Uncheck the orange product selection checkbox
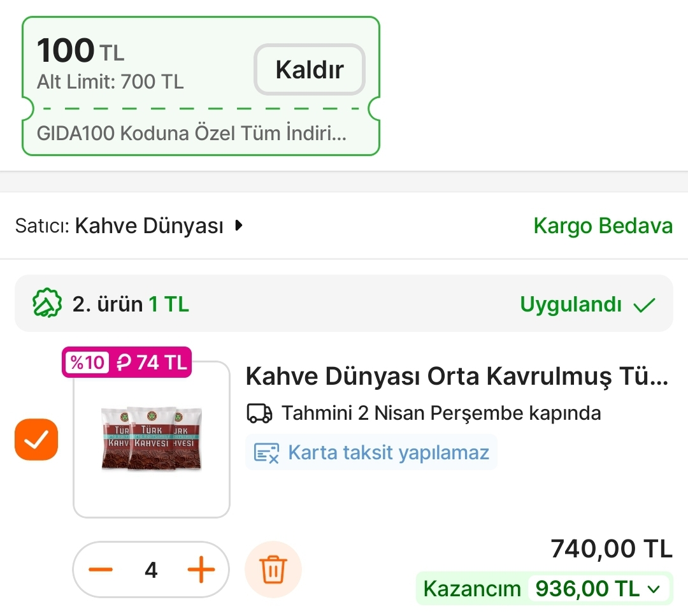Screen dimensions: 688x616 click(36, 440)
